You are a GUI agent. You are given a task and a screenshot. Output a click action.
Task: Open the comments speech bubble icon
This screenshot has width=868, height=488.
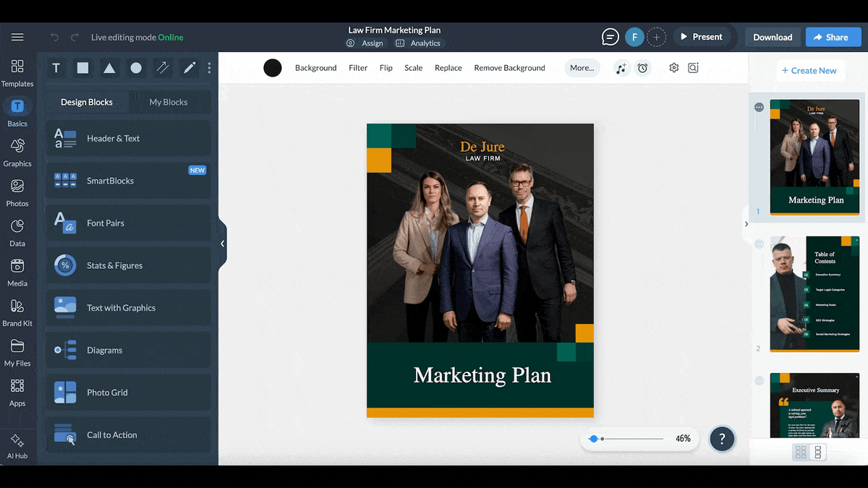pos(610,37)
